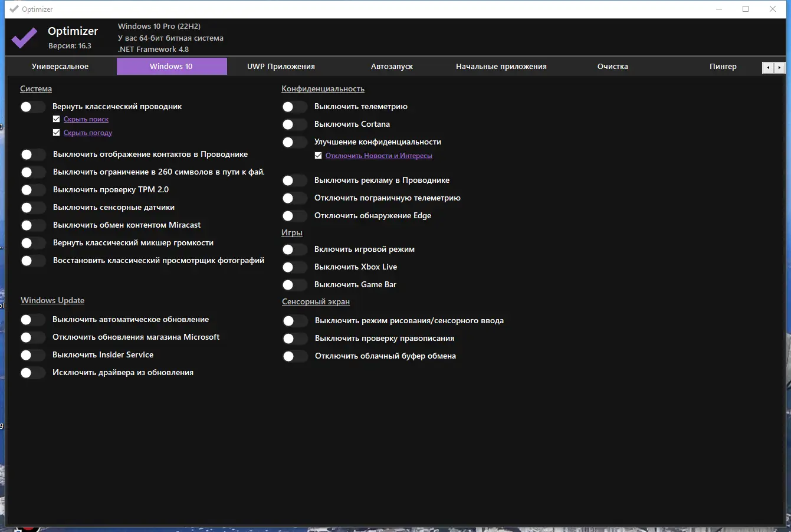Enable the Выключить телеметрию switch
The width and height of the screenshot is (791, 532).
click(295, 107)
